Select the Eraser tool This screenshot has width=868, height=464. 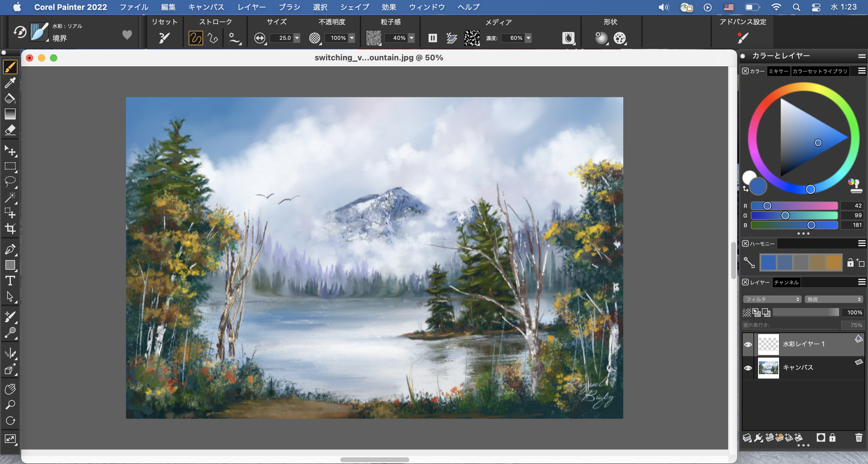pyautogui.click(x=10, y=130)
